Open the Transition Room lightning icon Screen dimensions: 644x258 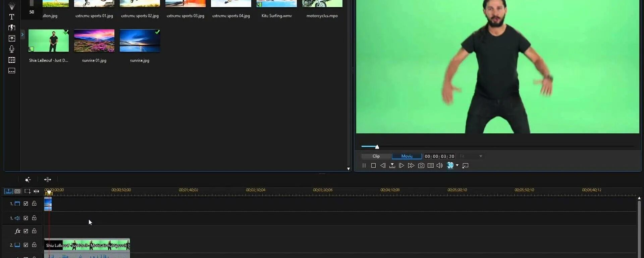[12, 28]
